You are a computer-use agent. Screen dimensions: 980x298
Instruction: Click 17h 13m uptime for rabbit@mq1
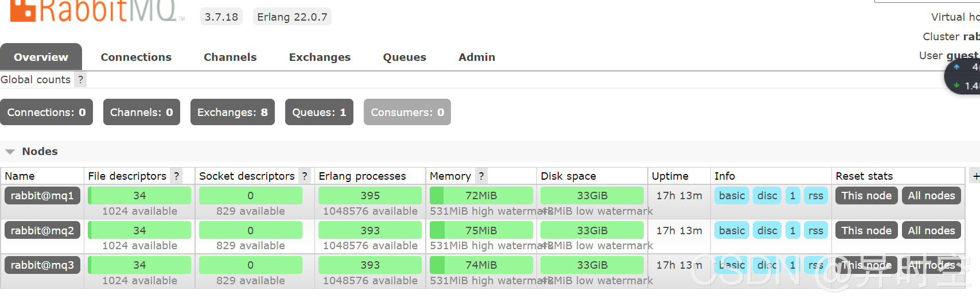tap(679, 196)
